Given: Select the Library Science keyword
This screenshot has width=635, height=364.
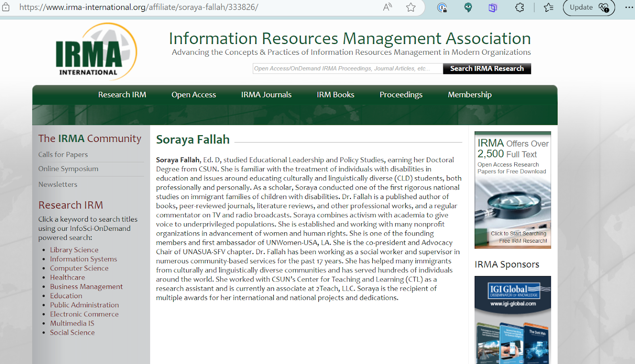Looking at the screenshot, I should [x=74, y=250].
